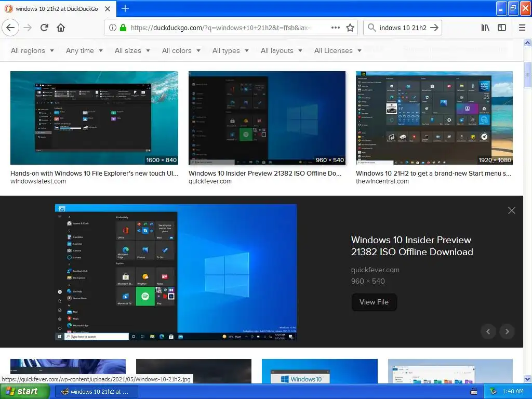Expand the All types filter

(x=230, y=50)
